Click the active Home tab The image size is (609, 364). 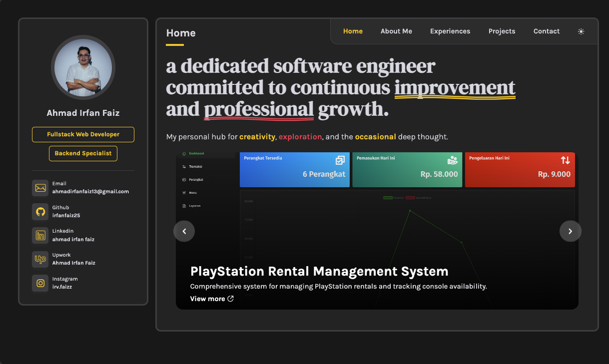353,31
